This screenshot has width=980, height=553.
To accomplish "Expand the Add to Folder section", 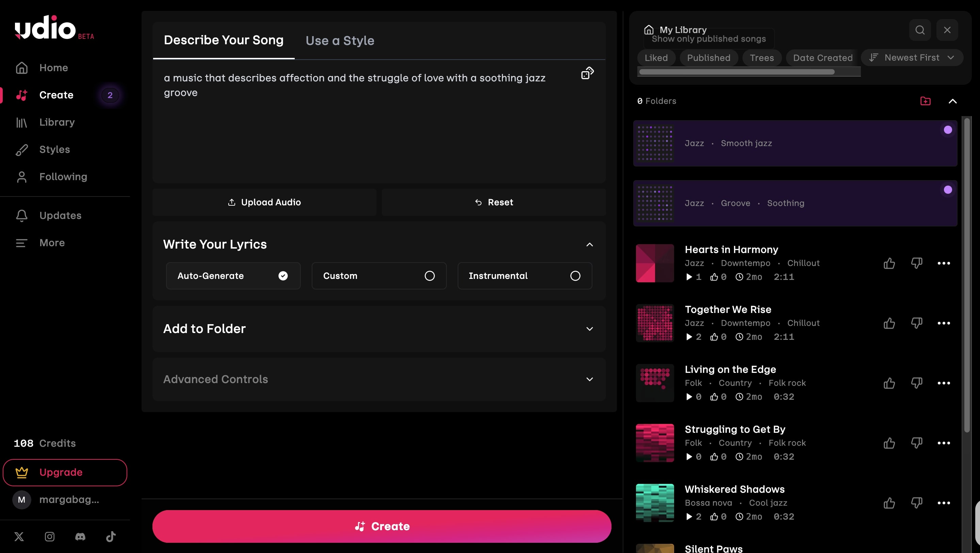I will [378, 329].
